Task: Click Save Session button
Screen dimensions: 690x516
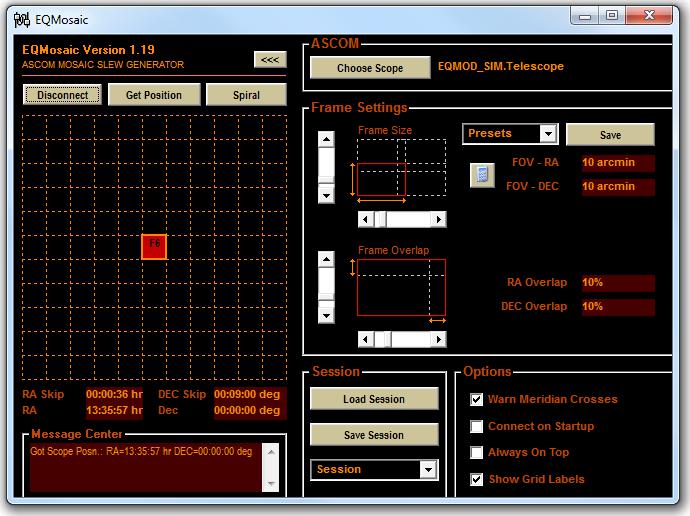Action: (374, 435)
